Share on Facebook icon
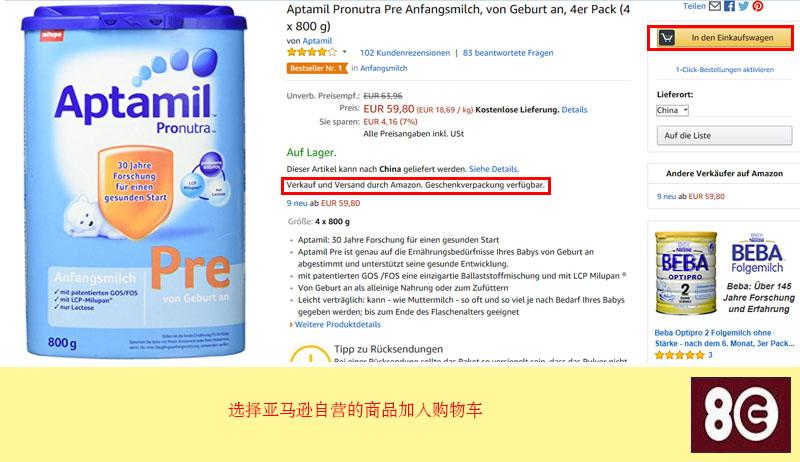 pos(730,6)
